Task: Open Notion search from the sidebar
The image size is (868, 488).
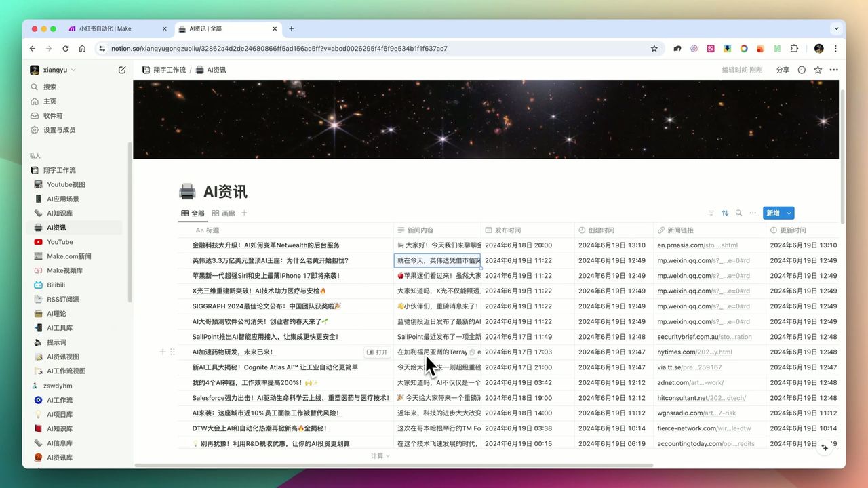Action: [x=48, y=87]
